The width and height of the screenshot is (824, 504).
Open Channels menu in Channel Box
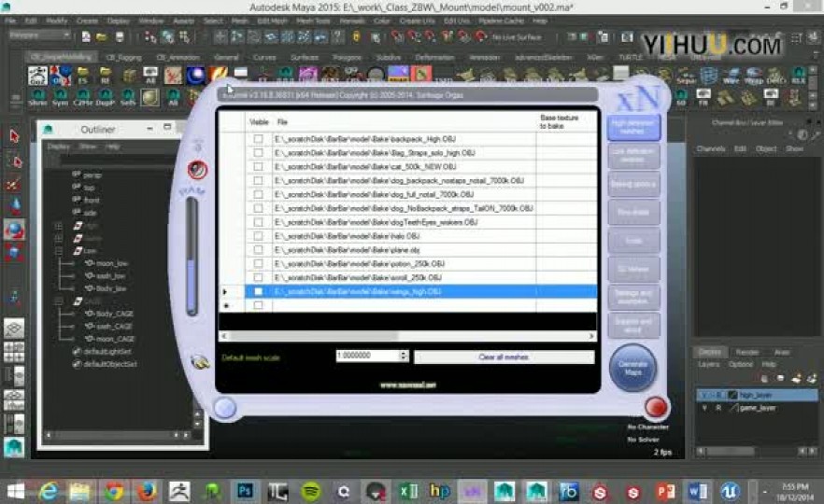(x=710, y=148)
